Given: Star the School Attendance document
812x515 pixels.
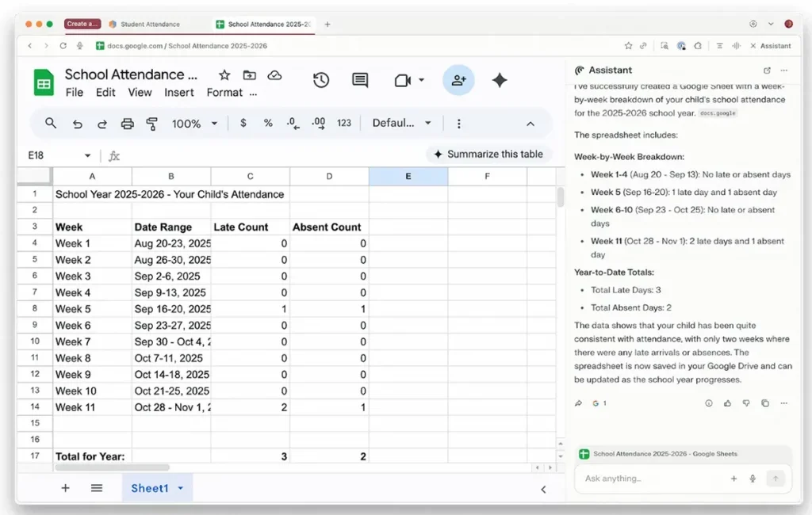Looking at the screenshot, I should tap(224, 75).
